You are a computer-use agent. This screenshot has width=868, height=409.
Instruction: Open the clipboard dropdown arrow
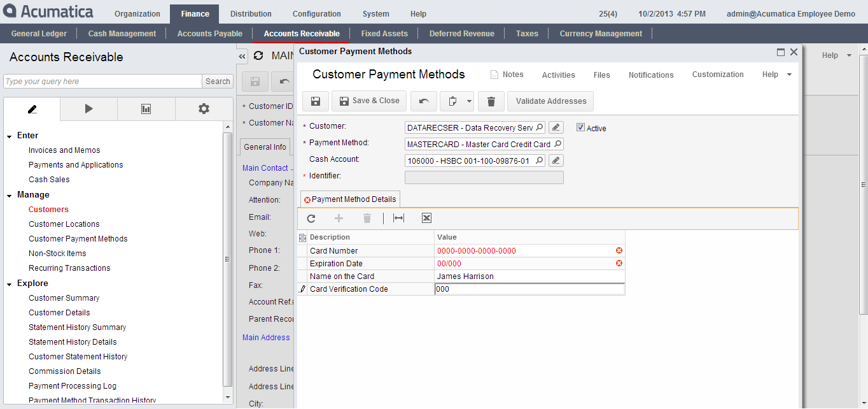469,101
